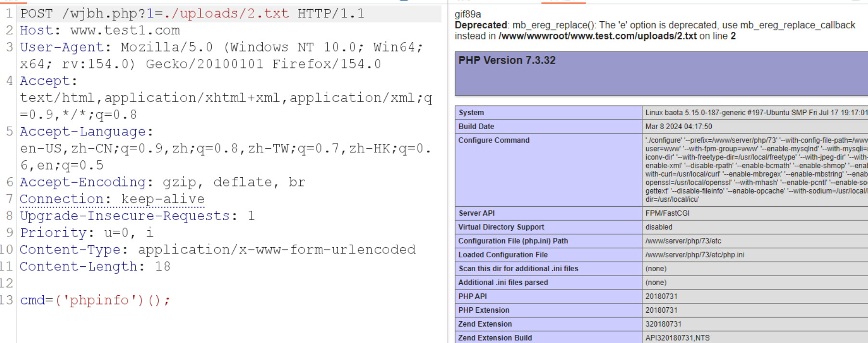Viewport: 868px width, 343px height.
Task: Click the Accept-Encoding gzip, deflate, br line
Action: click(x=162, y=182)
